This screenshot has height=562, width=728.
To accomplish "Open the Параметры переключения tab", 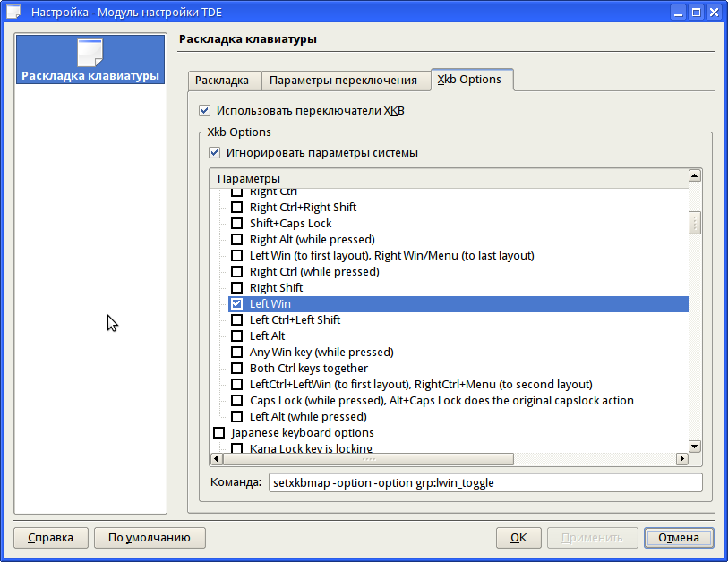I will coord(343,81).
